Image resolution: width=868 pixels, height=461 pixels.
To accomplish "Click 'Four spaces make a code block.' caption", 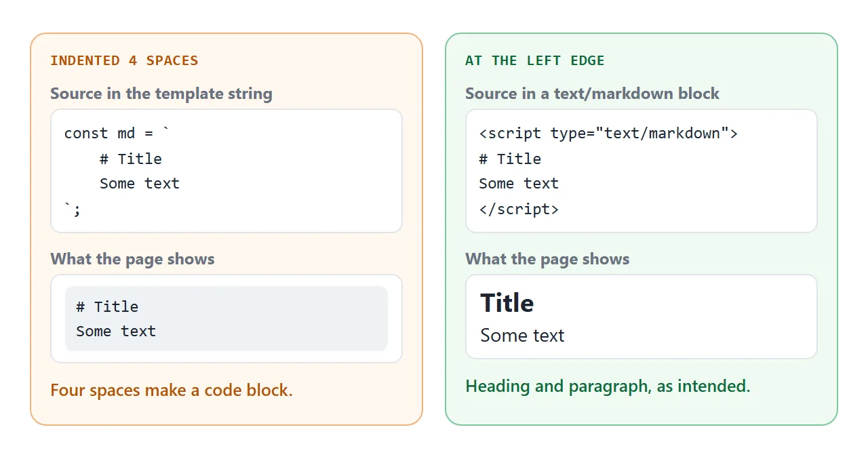I will click(172, 390).
